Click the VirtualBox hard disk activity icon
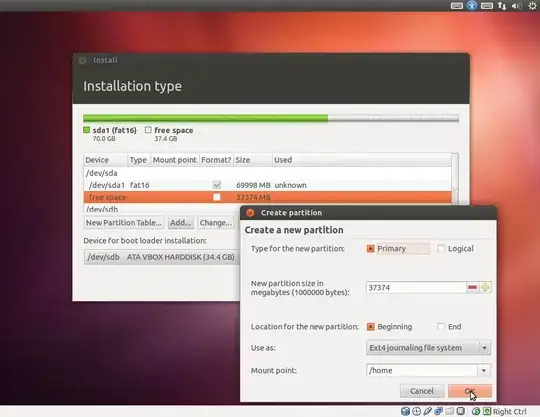The height and width of the screenshot is (417, 540). tap(405, 411)
